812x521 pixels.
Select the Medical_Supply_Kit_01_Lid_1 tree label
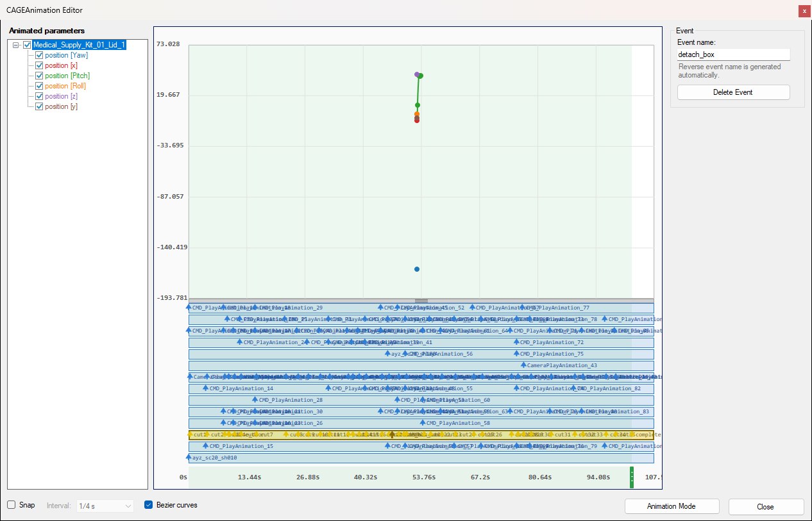tap(80, 45)
